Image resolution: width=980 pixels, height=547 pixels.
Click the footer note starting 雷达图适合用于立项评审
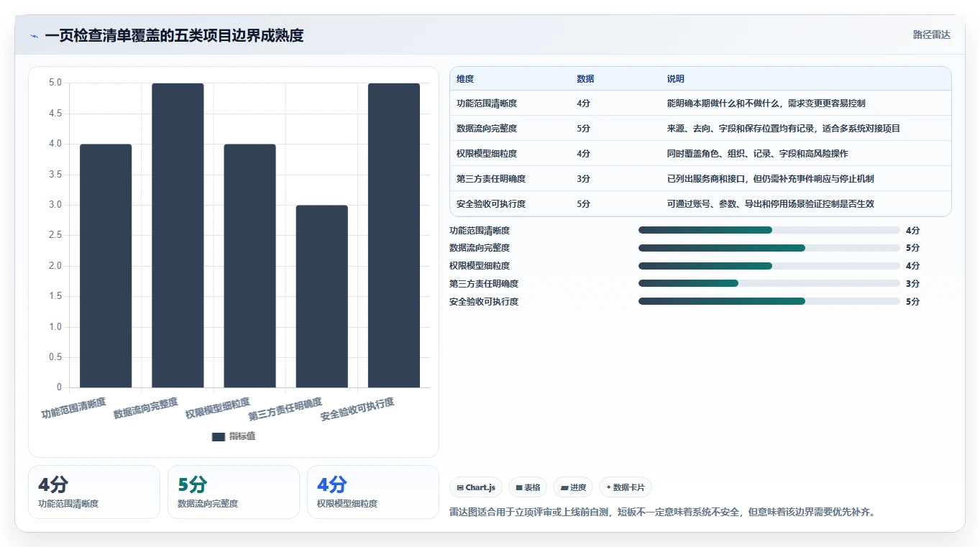pyautogui.click(x=662, y=512)
